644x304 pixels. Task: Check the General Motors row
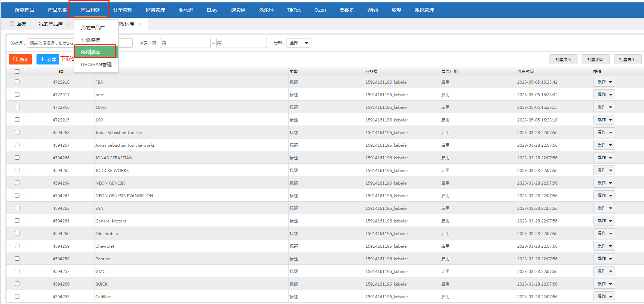[x=17, y=221]
